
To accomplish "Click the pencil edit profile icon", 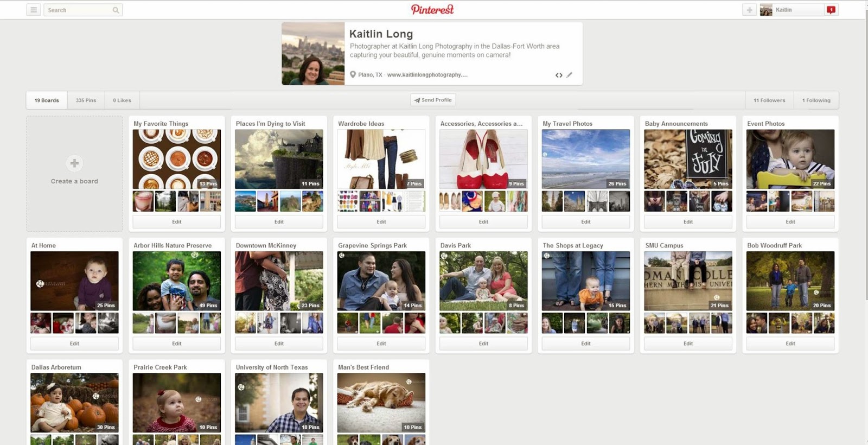I will (x=569, y=75).
